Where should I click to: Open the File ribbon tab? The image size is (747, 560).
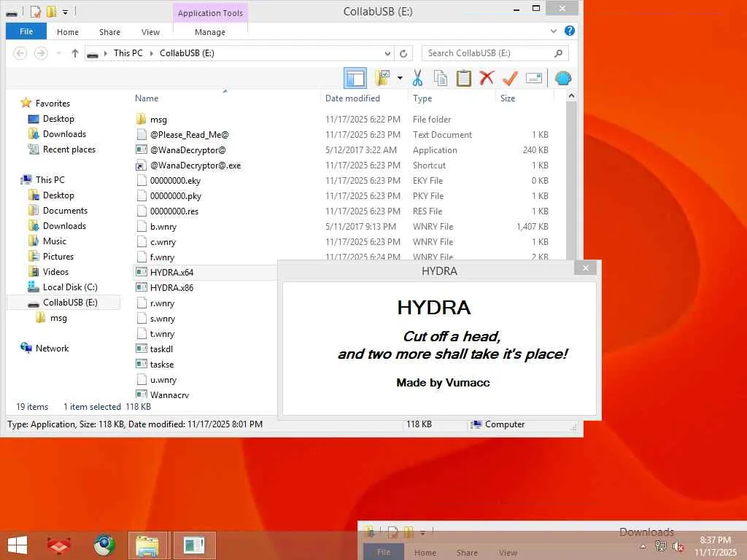(26, 31)
